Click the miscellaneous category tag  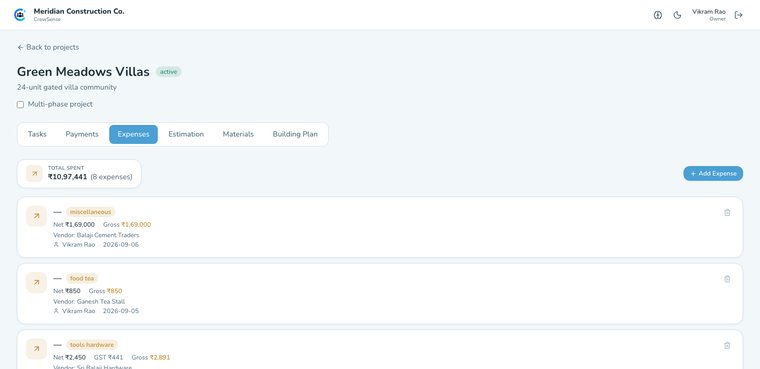(x=91, y=212)
